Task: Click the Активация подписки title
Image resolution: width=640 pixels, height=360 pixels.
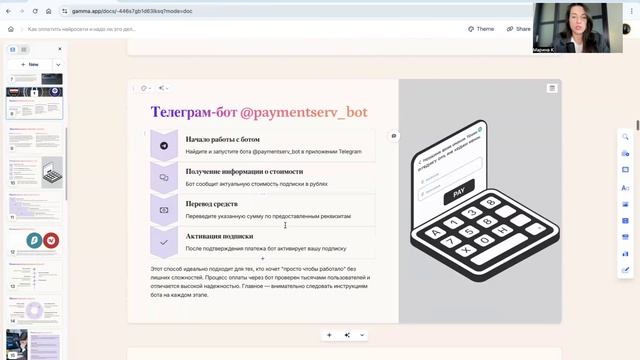Action: (x=219, y=236)
